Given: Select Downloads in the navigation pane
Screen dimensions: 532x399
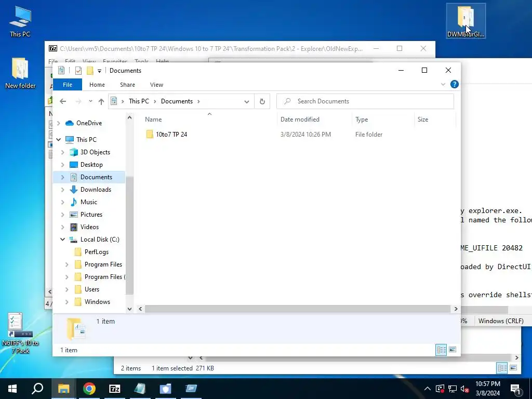Looking at the screenshot, I should click(96, 189).
